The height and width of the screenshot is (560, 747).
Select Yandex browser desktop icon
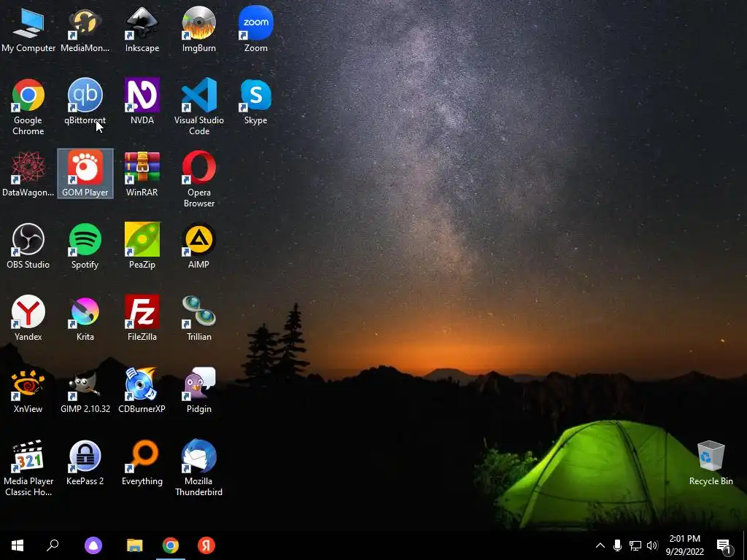(28, 318)
